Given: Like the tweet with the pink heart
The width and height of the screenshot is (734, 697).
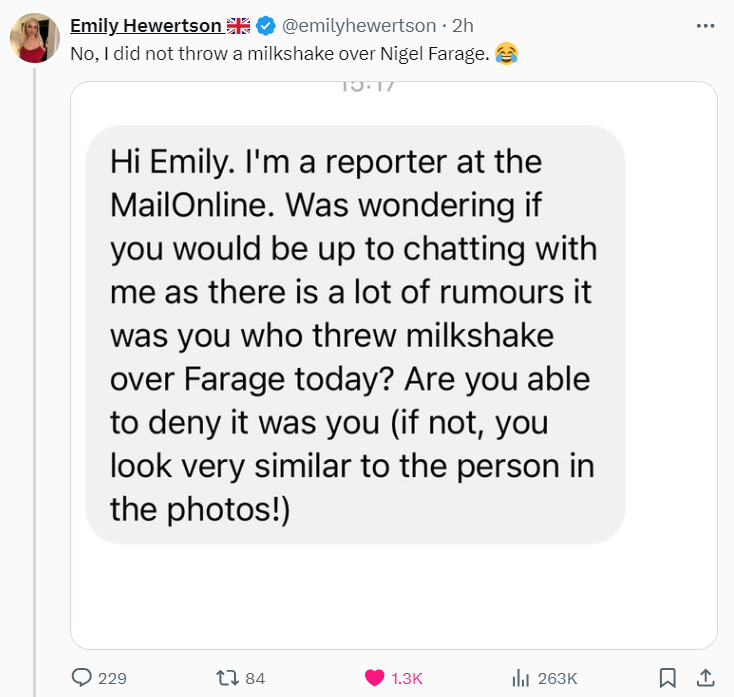Looking at the screenshot, I should [375, 678].
